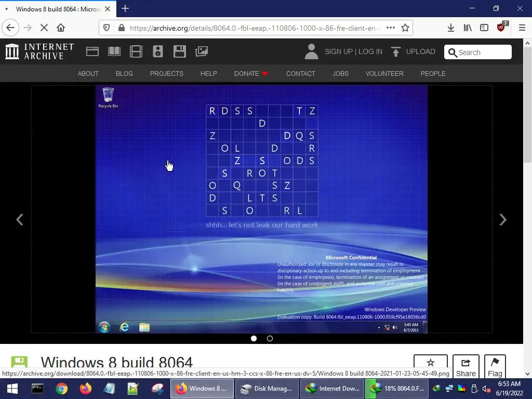Switch to the Internet Download Manager window

tap(332, 389)
